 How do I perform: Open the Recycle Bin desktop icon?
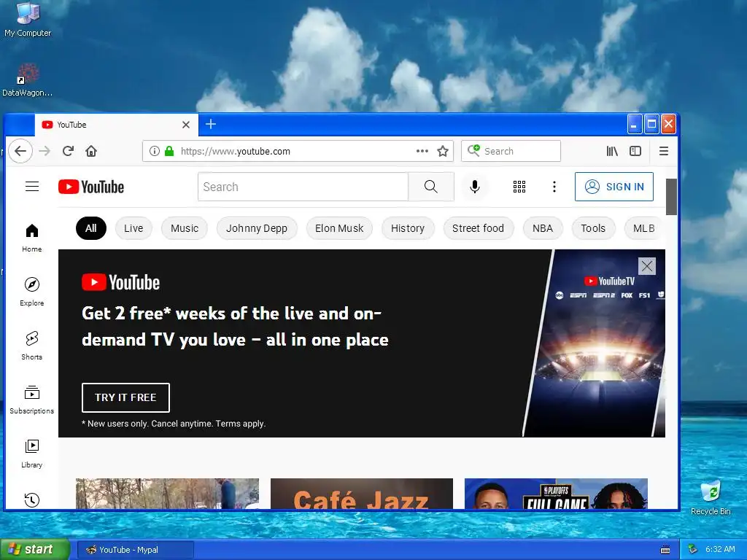point(711,497)
